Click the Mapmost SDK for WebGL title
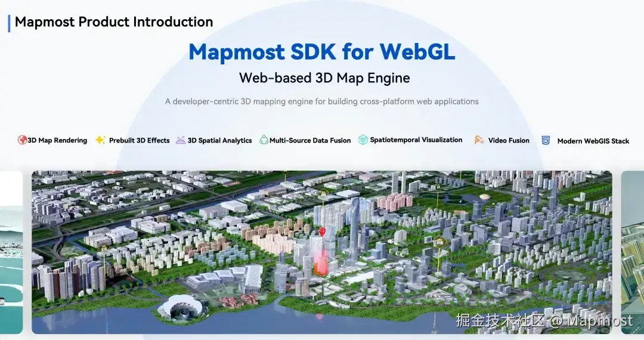Viewport: 644px width, 340px height. pyautogui.click(x=322, y=52)
